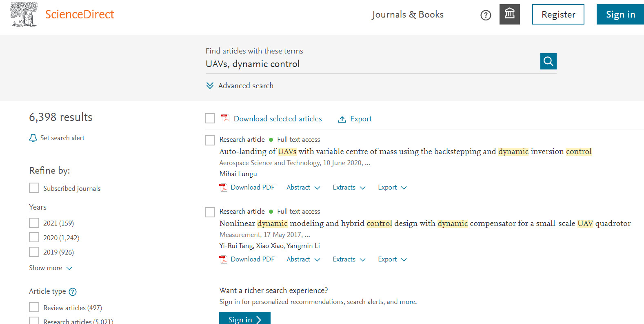644x324 pixels.
Task: Expand Show more years
Action: coord(51,268)
